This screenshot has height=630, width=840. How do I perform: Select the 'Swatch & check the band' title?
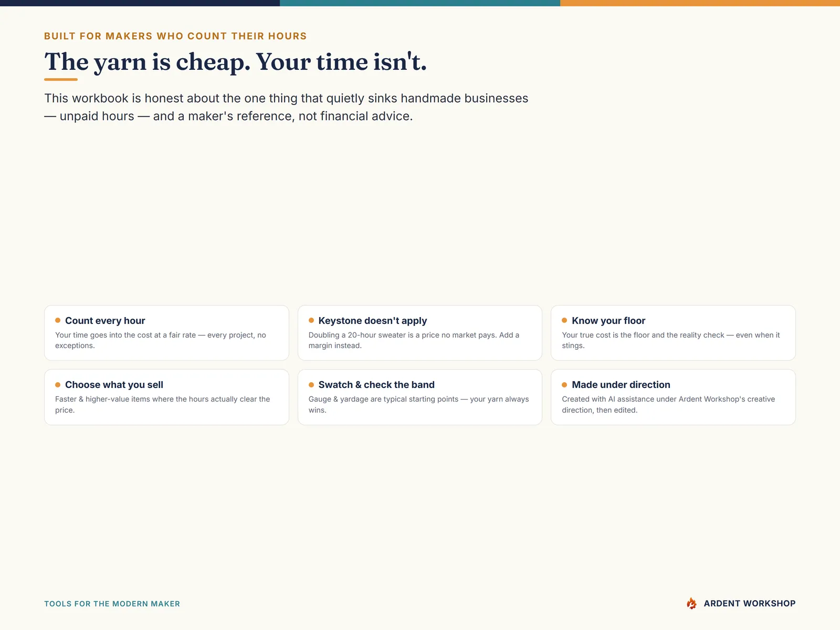pos(376,385)
